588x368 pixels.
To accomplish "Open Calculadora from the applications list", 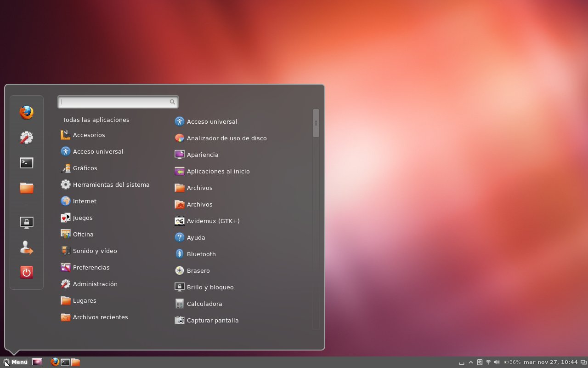I will [x=204, y=304].
